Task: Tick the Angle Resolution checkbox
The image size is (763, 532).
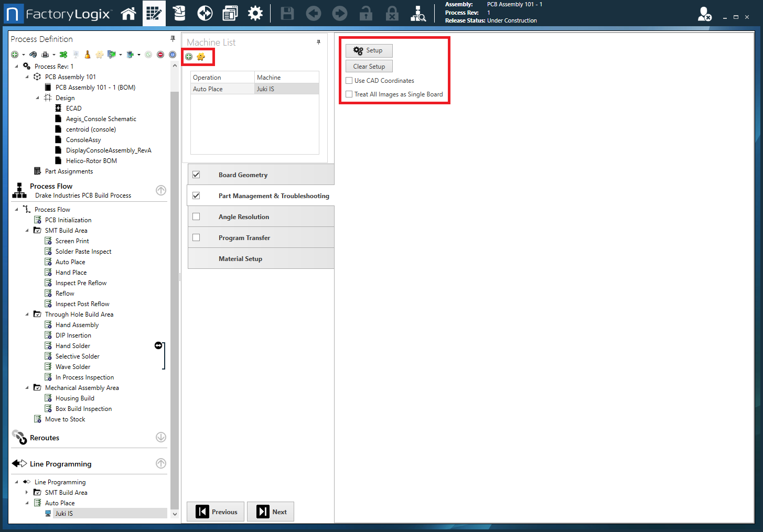Action: pos(196,216)
